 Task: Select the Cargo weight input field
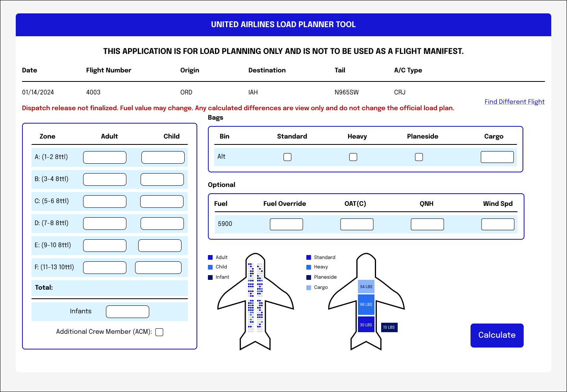[497, 157]
